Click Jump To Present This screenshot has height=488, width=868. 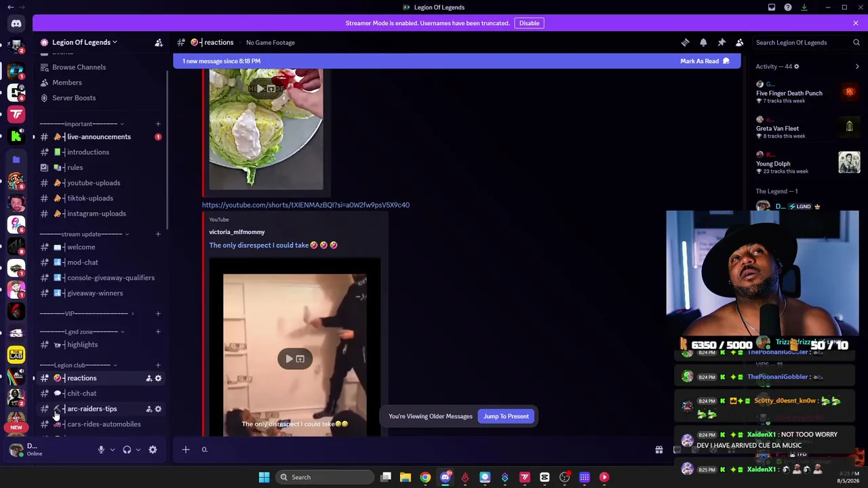click(x=506, y=416)
